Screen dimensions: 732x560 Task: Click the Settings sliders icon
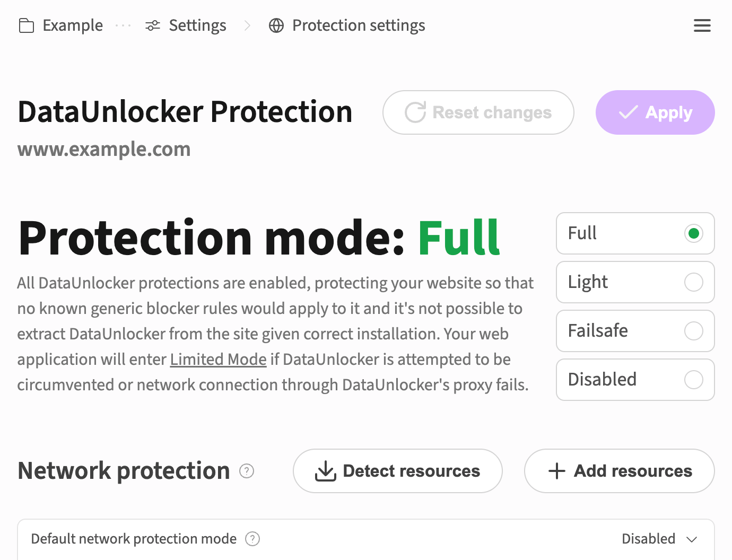[x=153, y=25]
